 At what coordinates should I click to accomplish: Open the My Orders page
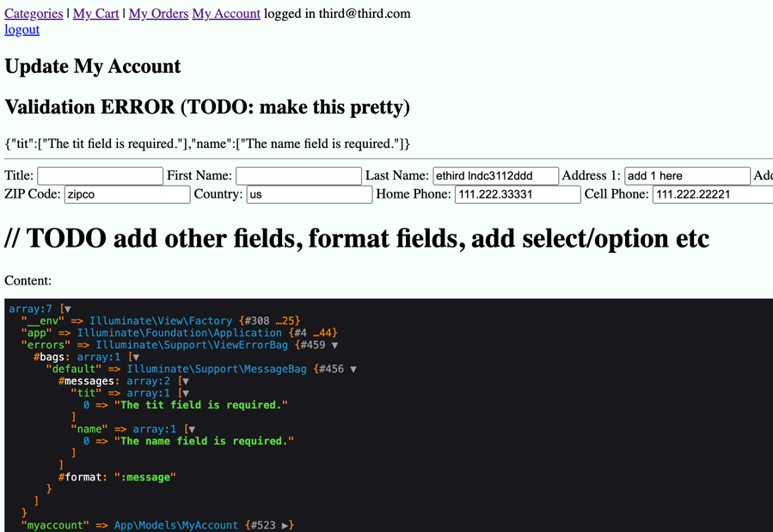click(158, 14)
